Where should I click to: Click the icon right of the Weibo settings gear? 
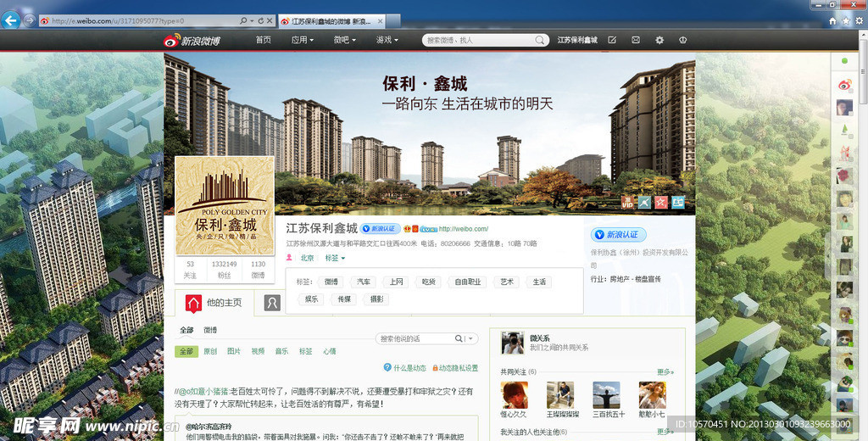click(x=682, y=40)
